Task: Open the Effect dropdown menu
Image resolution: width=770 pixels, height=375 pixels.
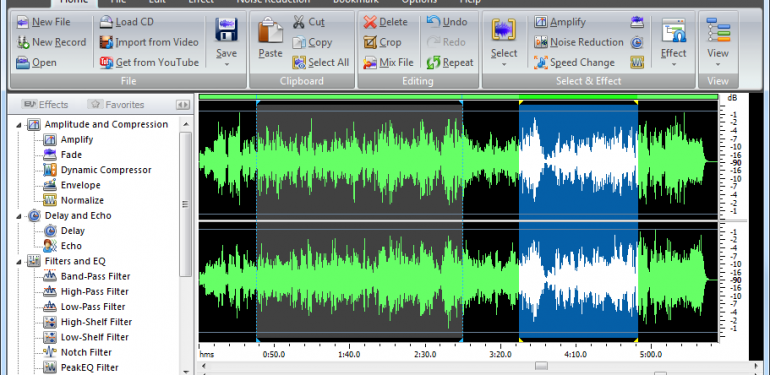Action: pyautogui.click(x=673, y=64)
